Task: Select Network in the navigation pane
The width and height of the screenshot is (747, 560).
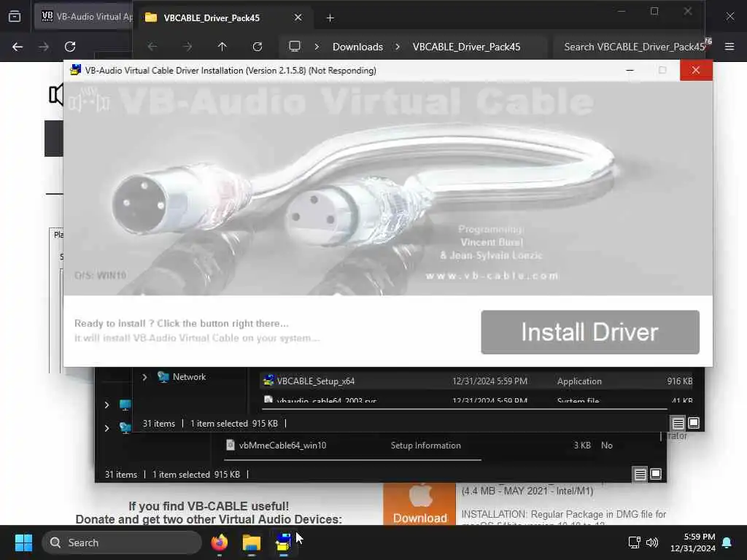Action: (x=189, y=377)
